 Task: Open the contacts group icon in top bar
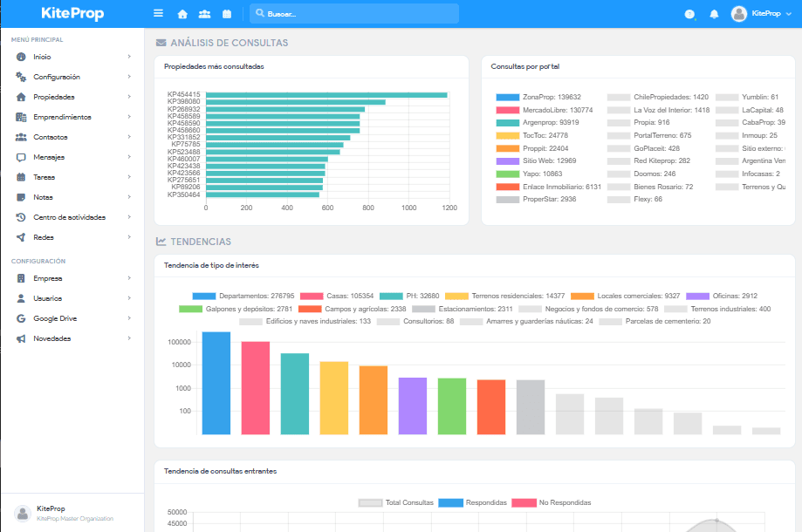(x=204, y=14)
